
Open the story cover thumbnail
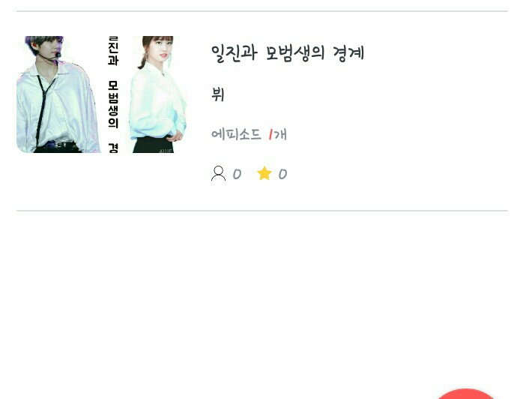[101, 94]
